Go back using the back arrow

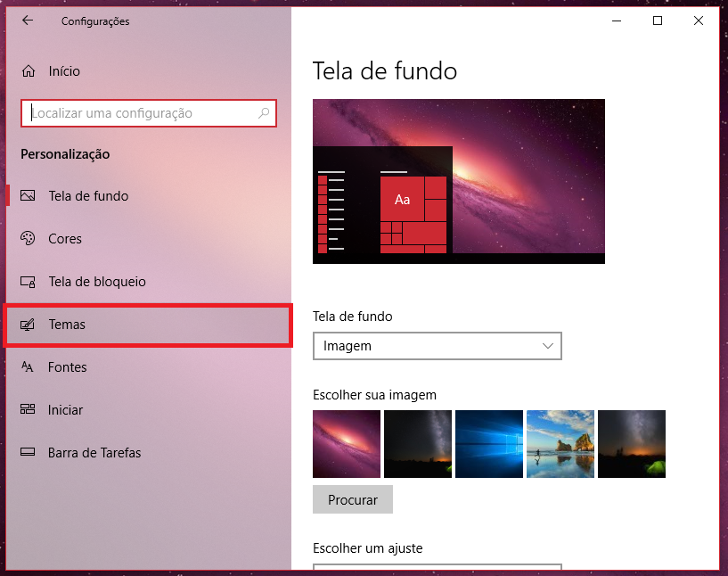[28, 20]
